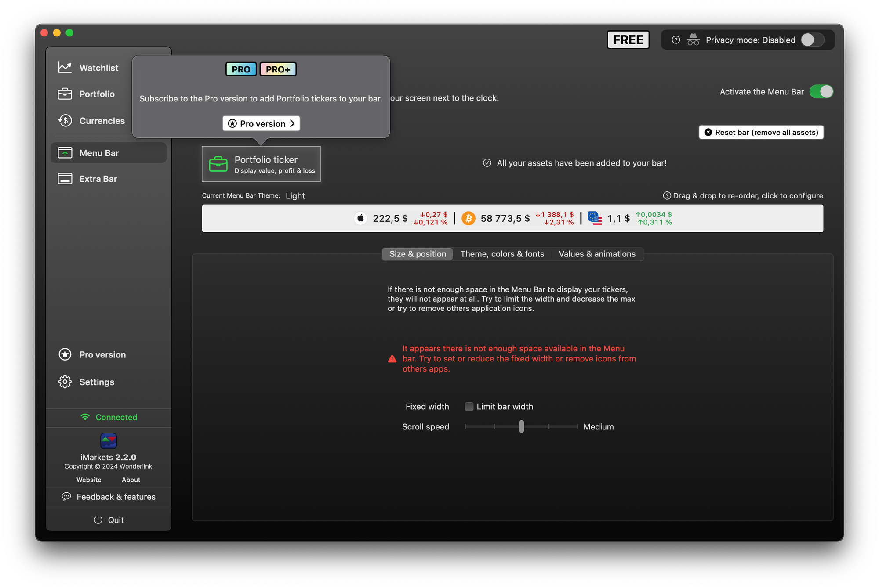This screenshot has width=879, height=588.
Task: Open the Values & animations tab
Action: [x=597, y=254]
